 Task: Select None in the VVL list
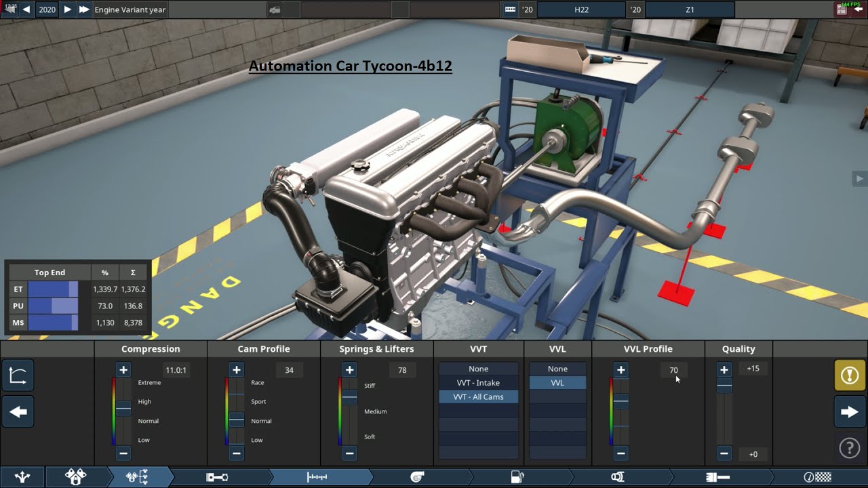point(557,369)
